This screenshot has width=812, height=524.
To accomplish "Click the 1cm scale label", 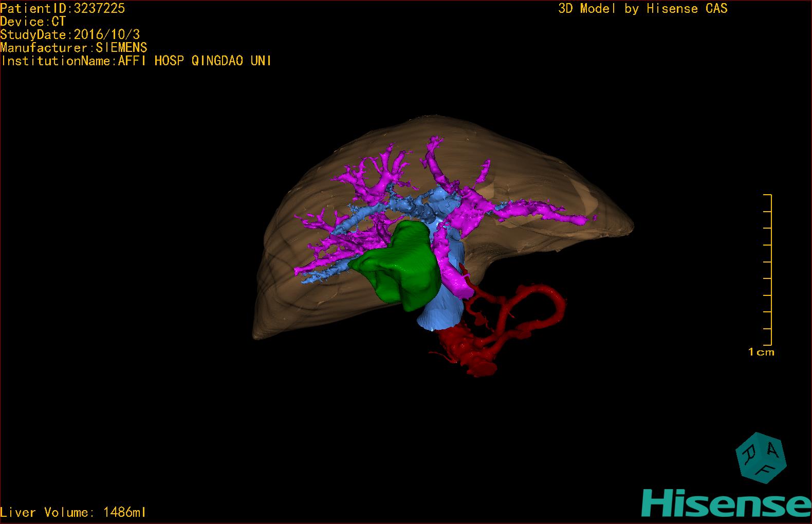I will tap(761, 352).
